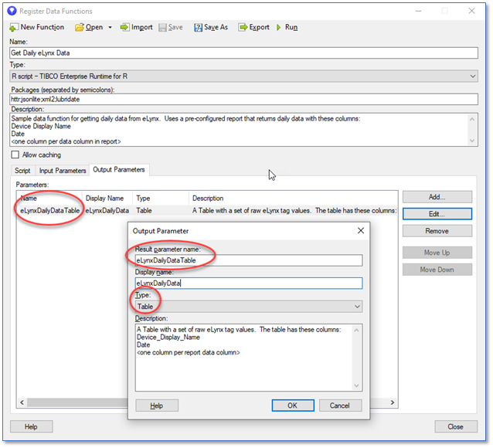Switch to the Input Parameters tab
493x448 pixels.
[x=63, y=170]
